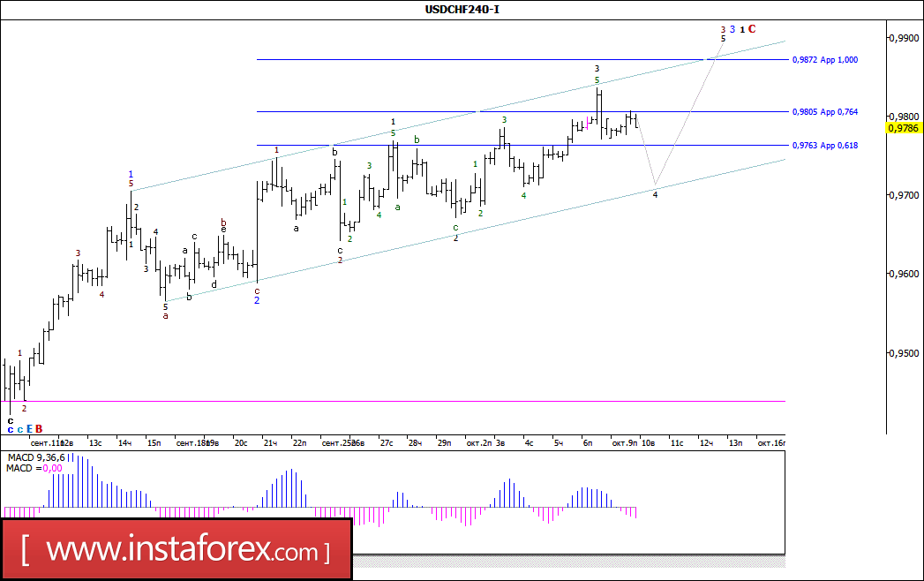Click the blue wave 1 label above September 14 peak
This screenshot has height=581, width=924.
(x=131, y=175)
